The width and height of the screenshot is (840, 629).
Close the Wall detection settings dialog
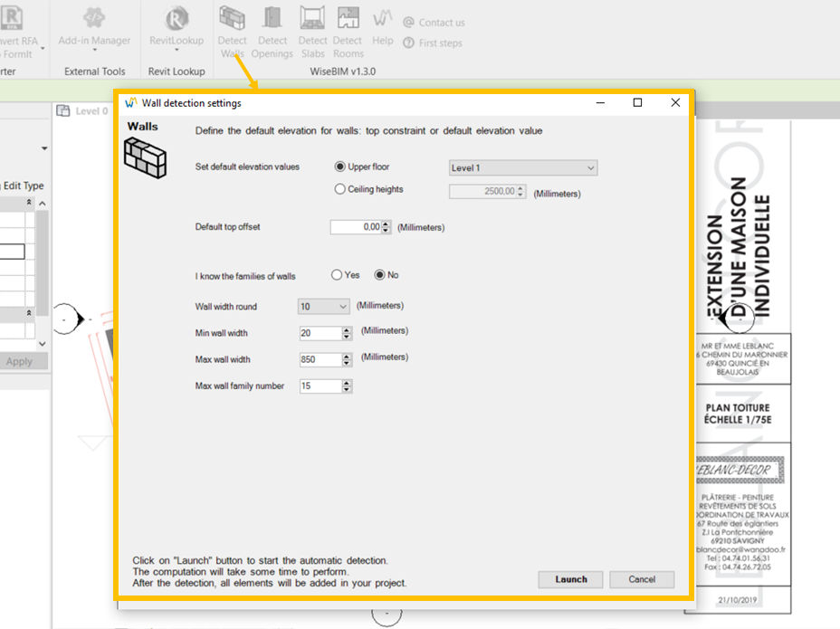(x=675, y=102)
